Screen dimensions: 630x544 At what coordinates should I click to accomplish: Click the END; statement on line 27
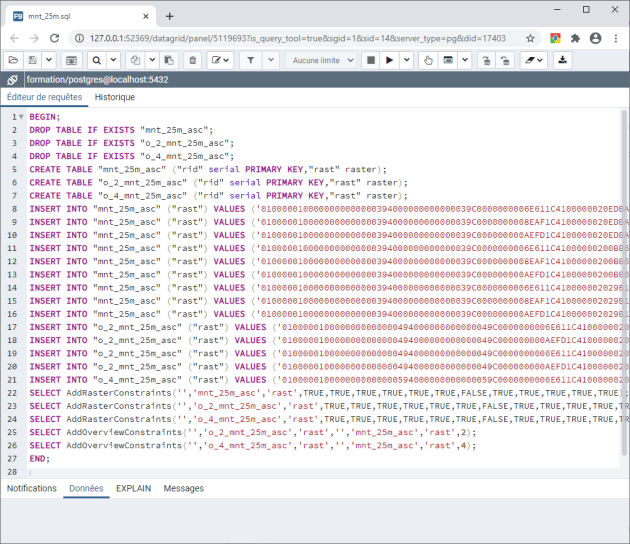[x=39, y=458]
